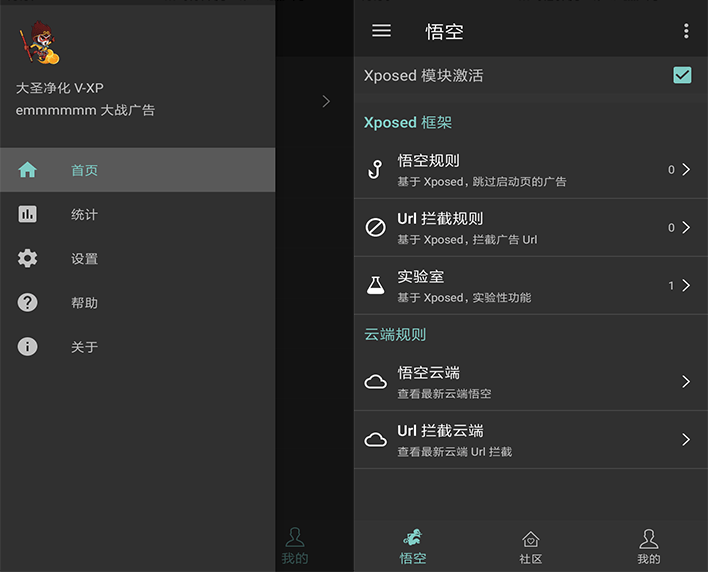Open the 悟空规则 entry title

pyautogui.click(x=429, y=161)
